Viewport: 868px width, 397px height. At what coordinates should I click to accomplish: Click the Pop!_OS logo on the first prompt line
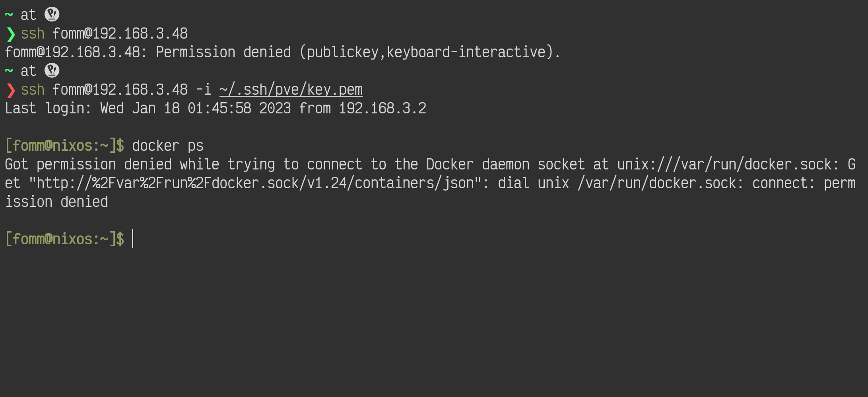point(52,14)
